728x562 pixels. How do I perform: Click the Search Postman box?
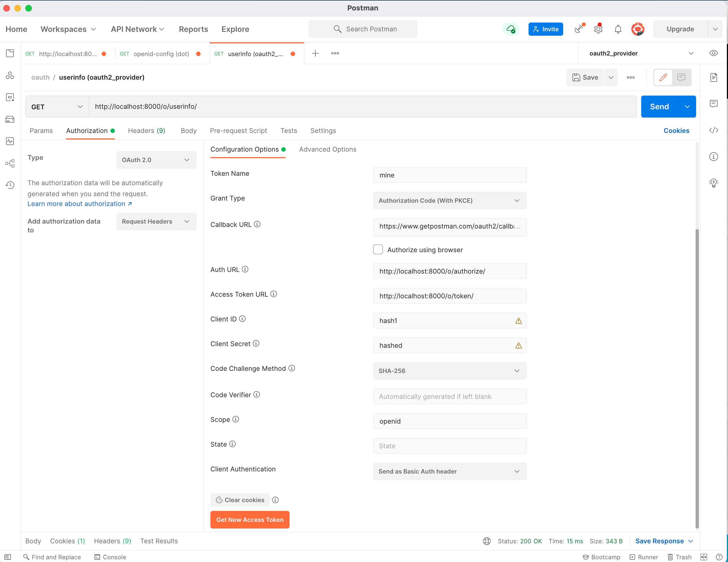pos(363,29)
